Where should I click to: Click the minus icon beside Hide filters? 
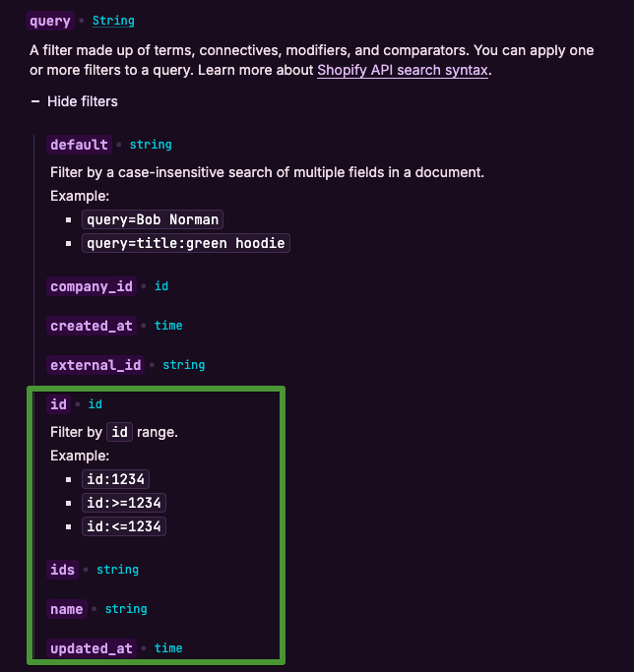pyautogui.click(x=35, y=101)
